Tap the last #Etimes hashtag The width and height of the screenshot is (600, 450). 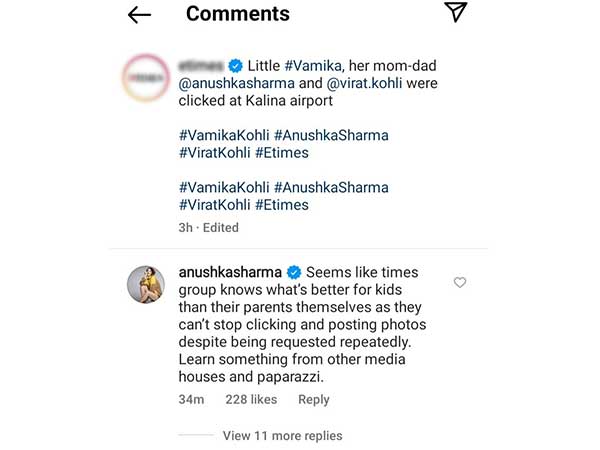pyautogui.click(x=282, y=205)
